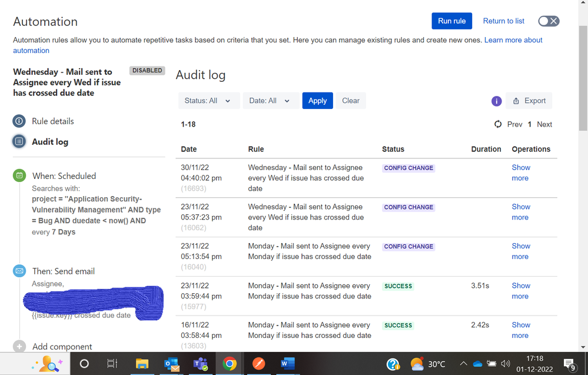
Task: Click the Audit log list icon
Action: coord(19,141)
